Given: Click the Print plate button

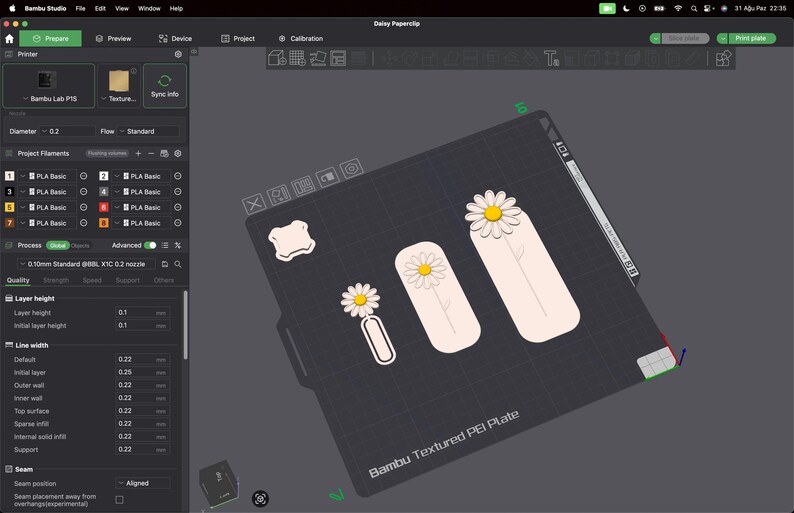Looking at the screenshot, I should pyautogui.click(x=751, y=38).
